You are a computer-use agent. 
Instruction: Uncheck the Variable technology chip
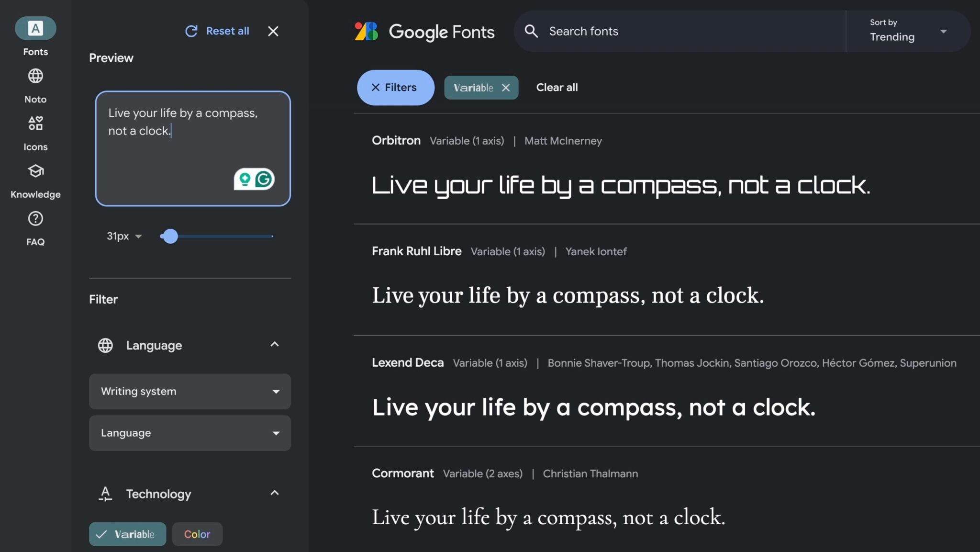click(127, 534)
